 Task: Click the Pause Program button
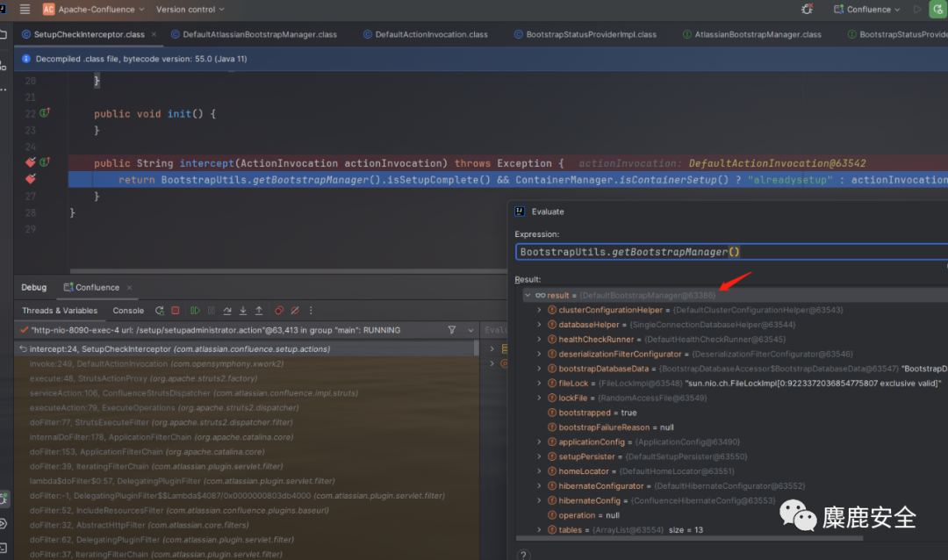click(211, 310)
